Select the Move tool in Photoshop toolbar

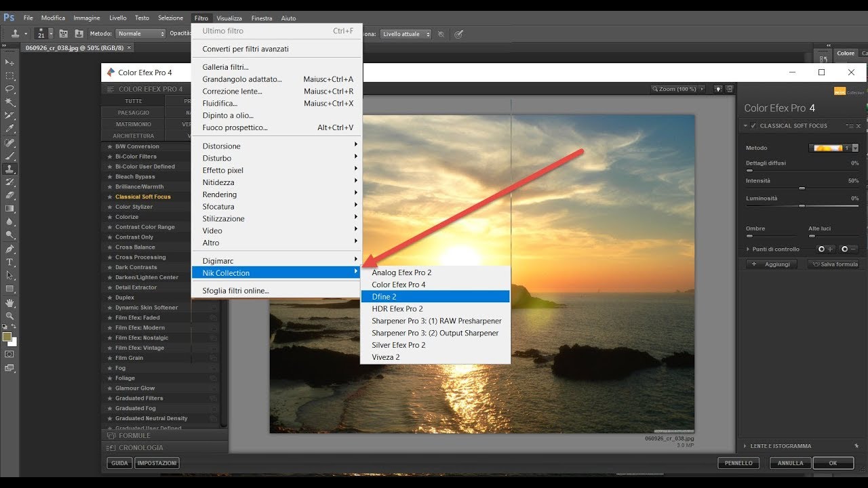pyautogui.click(x=9, y=62)
